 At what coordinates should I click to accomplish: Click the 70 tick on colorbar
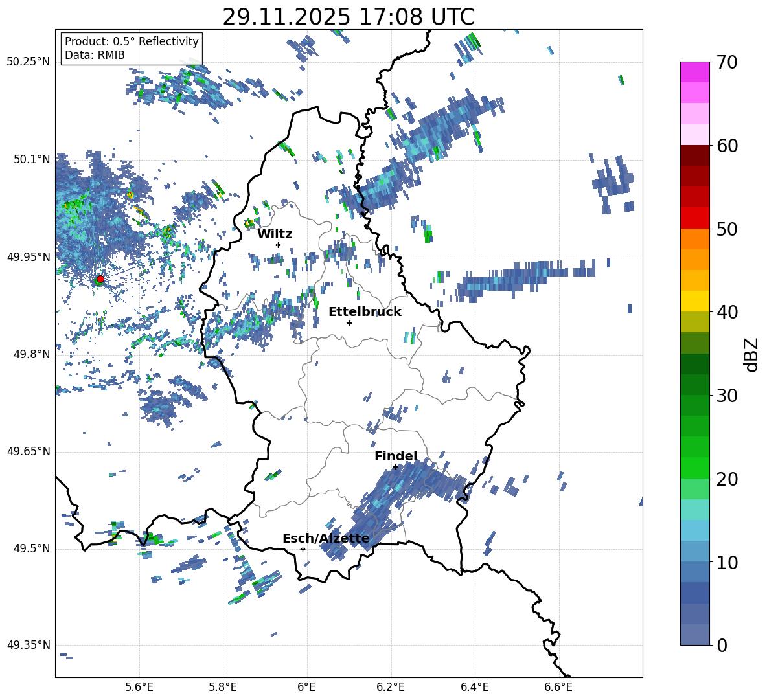(x=727, y=63)
